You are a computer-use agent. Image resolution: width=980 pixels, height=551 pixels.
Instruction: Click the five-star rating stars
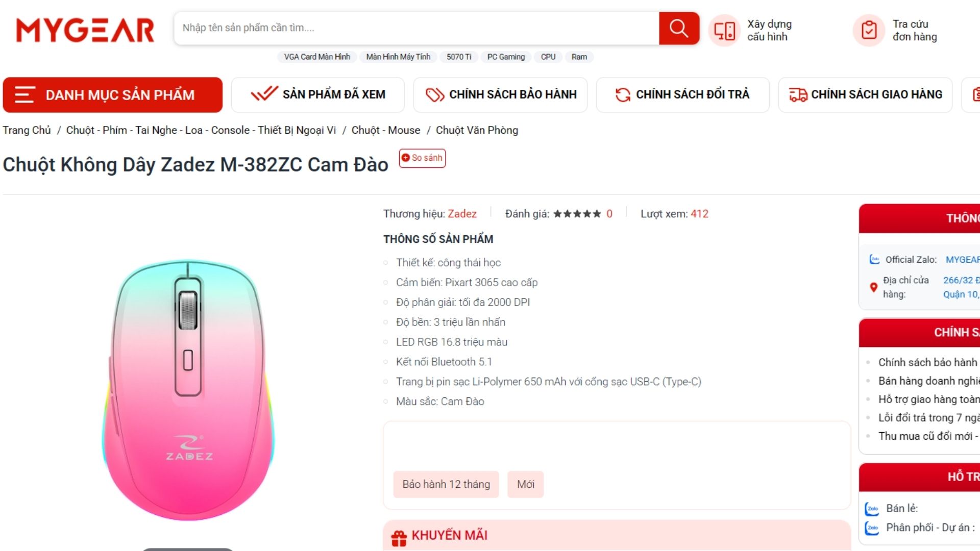(x=577, y=214)
